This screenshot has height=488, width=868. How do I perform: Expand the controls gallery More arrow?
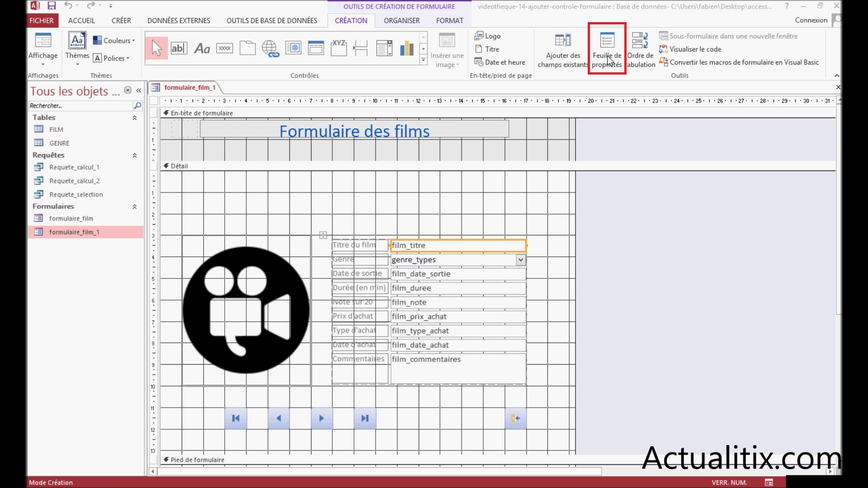coord(423,60)
